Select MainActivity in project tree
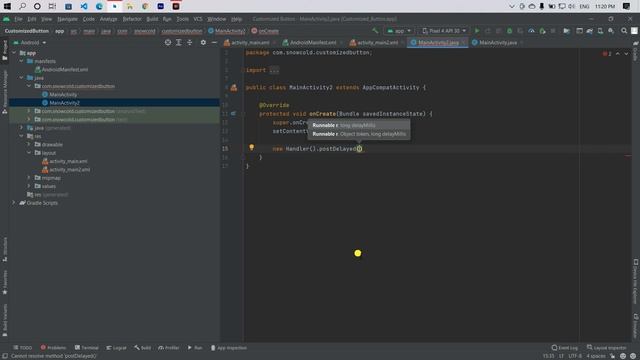 tap(63, 94)
